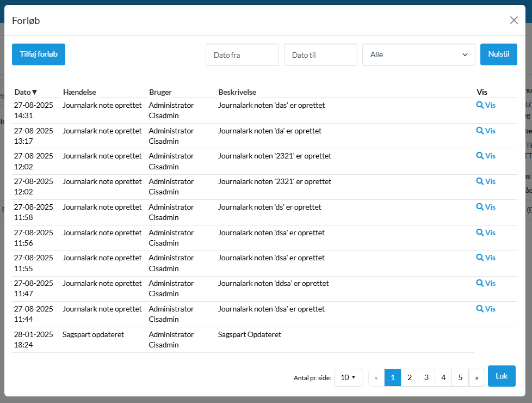Expand the 'Antal pr. side' dropdown
532x403 pixels.
(x=348, y=377)
